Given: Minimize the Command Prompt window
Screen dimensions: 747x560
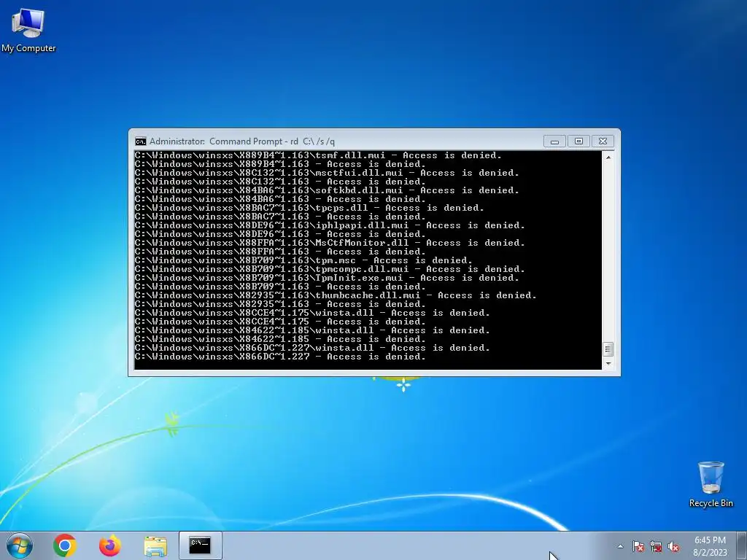Looking at the screenshot, I should click(554, 141).
